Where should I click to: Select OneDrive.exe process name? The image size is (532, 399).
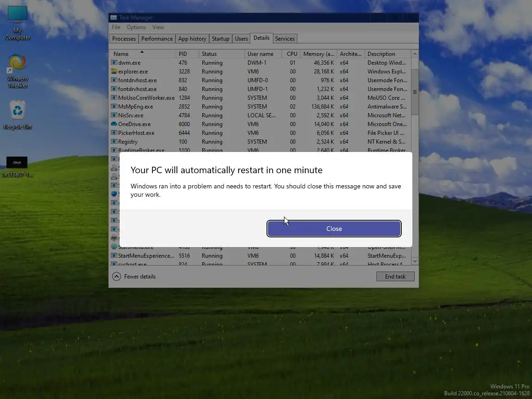134,124
